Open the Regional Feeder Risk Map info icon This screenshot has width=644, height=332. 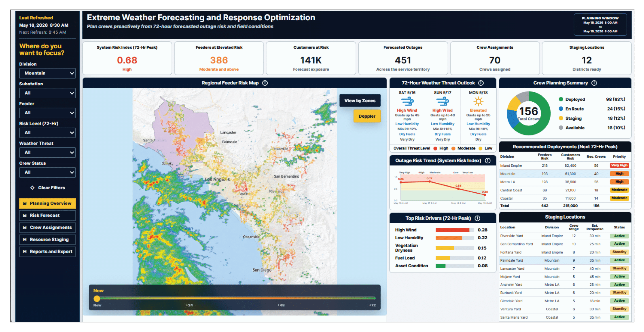(265, 83)
